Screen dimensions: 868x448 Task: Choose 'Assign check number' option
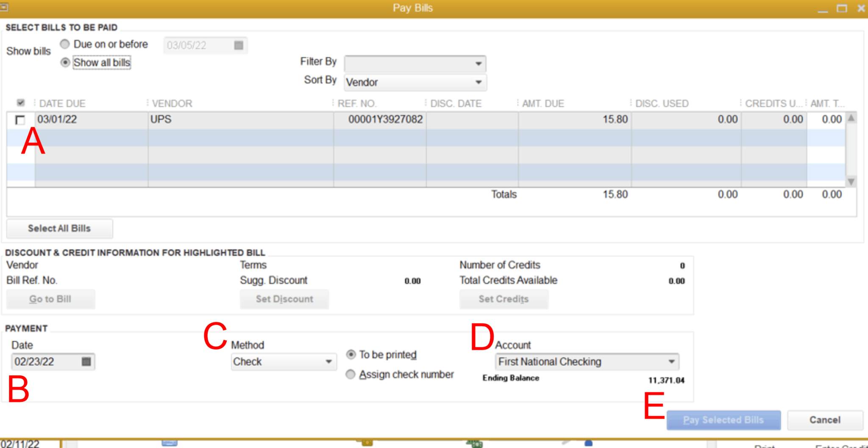coord(351,374)
